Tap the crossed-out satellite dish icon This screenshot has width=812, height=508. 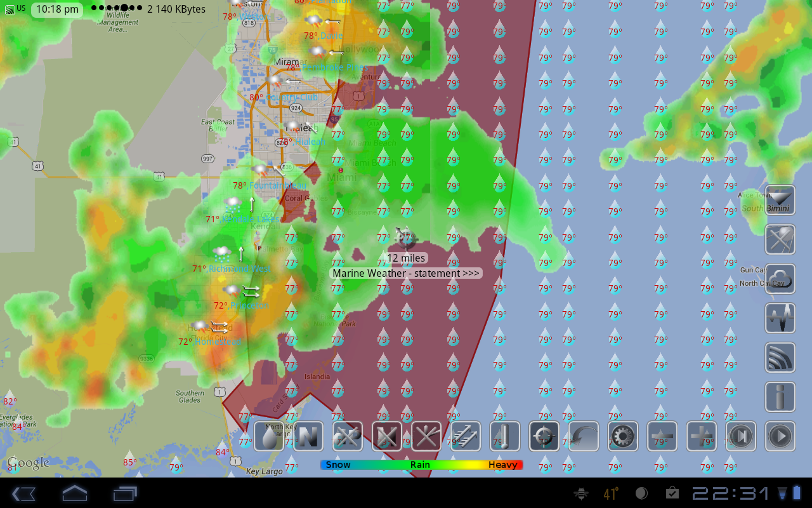click(780, 239)
